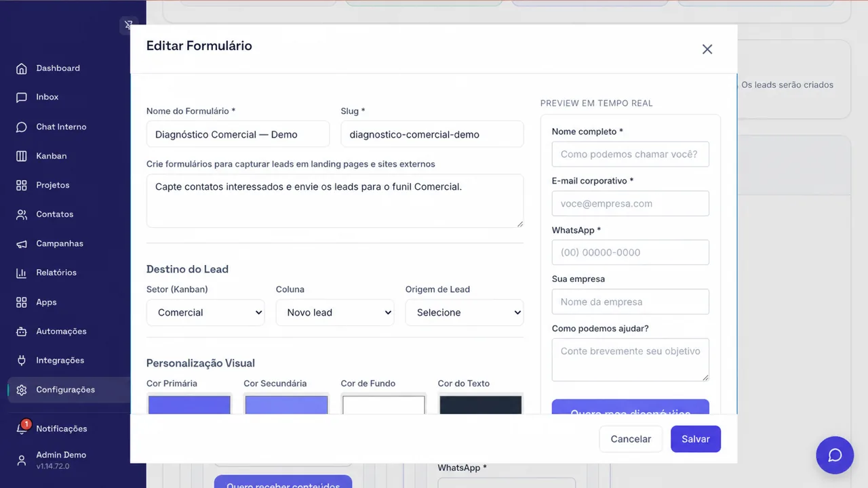Click the Kanban columns icon
The width and height of the screenshot is (868, 488).
click(22, 156)
